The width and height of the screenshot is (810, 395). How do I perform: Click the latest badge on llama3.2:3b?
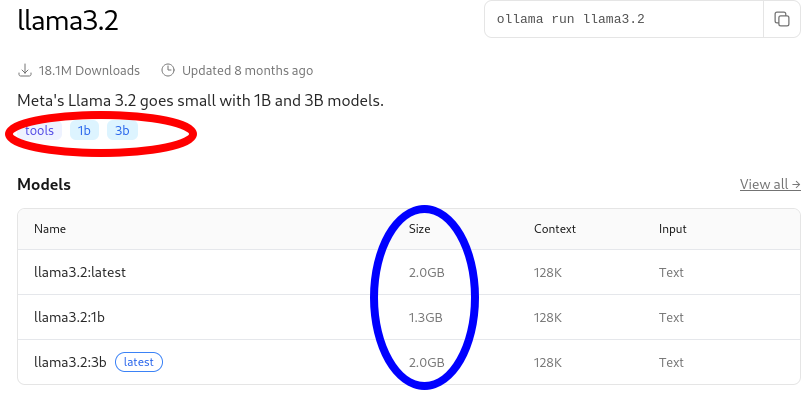[139, 362]
